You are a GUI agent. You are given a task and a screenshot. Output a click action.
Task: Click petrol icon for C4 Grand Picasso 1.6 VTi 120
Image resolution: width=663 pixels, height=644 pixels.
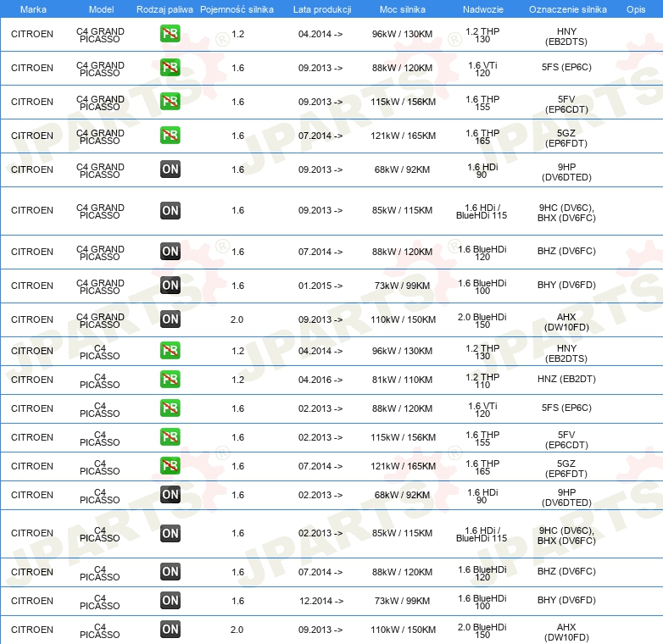pyautogui.click(x=170, y=68)
